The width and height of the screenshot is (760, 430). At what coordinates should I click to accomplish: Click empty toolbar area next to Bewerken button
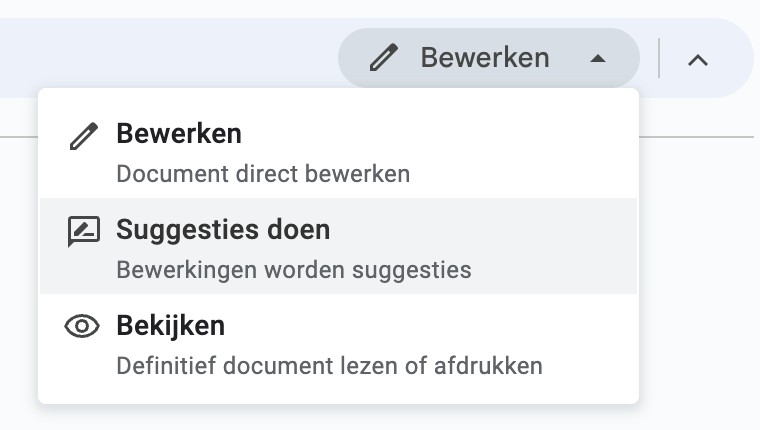coord(170,53)
